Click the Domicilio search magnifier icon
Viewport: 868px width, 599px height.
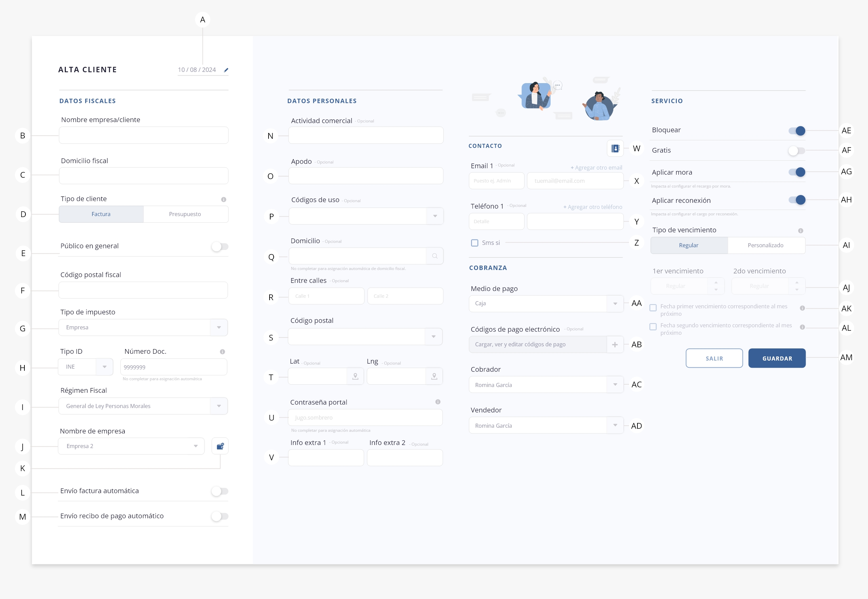(x=435, y=256)
